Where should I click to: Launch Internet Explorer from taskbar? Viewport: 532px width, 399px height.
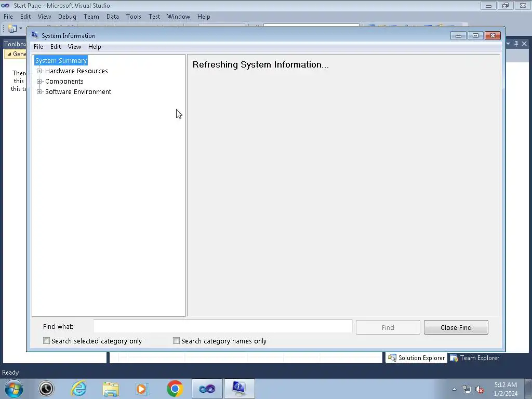coord(78,389)
